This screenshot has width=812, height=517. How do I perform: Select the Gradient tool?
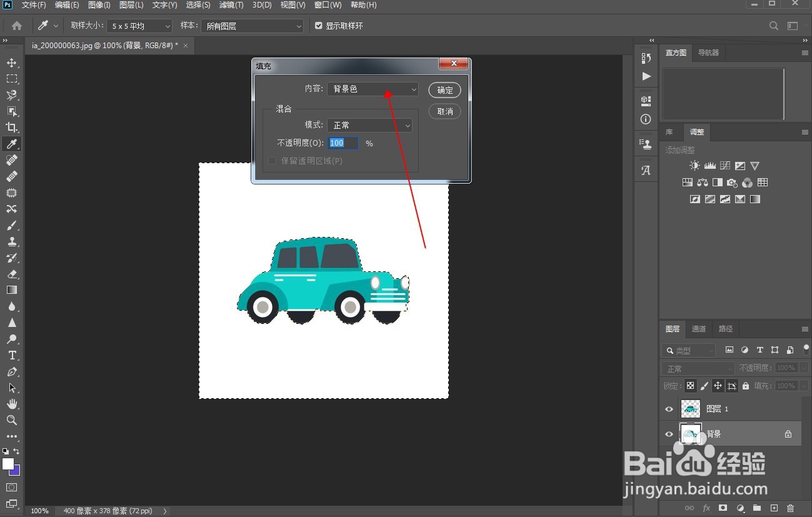click(11, 290)
